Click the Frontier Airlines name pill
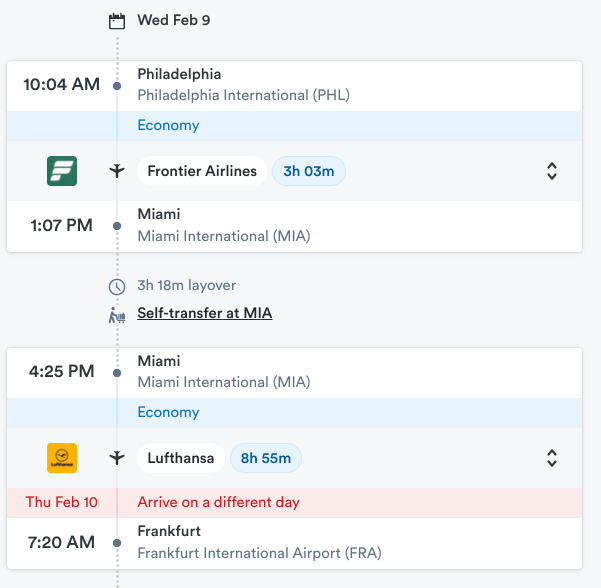Viewport: 601px width, 588px height. (202, 171)
